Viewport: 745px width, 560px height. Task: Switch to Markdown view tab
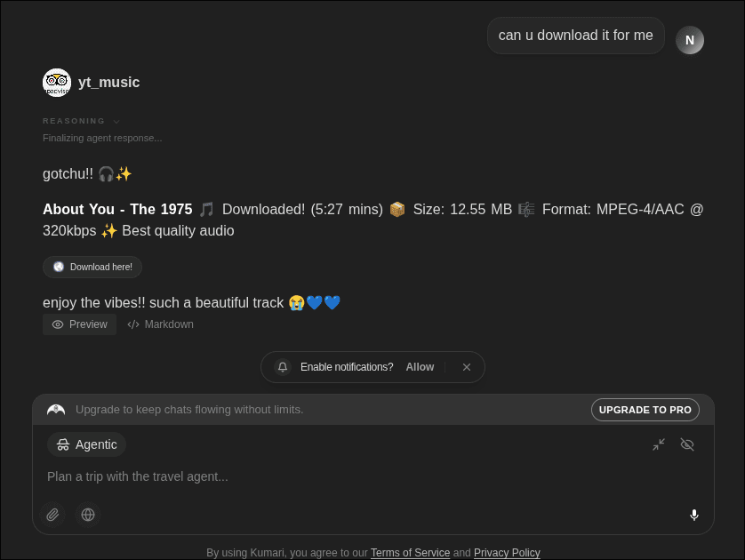point(160,324)
